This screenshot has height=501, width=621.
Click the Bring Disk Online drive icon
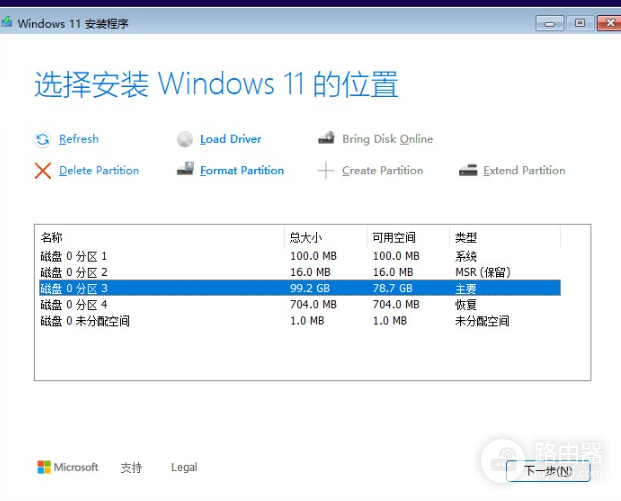tap(326, 138)
